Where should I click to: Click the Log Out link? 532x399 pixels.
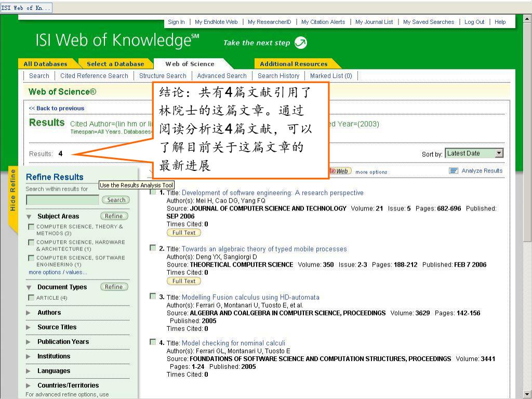[474, 22]
